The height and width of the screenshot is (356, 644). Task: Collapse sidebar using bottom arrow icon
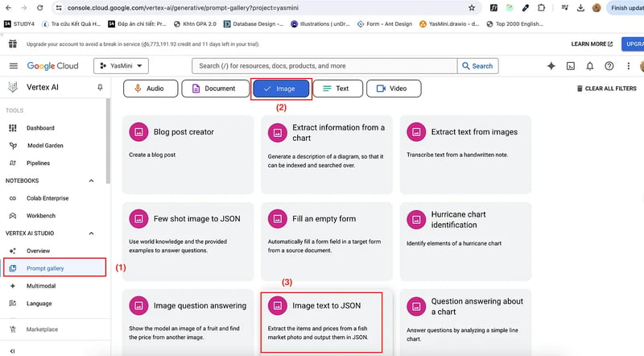click(12, 351)
